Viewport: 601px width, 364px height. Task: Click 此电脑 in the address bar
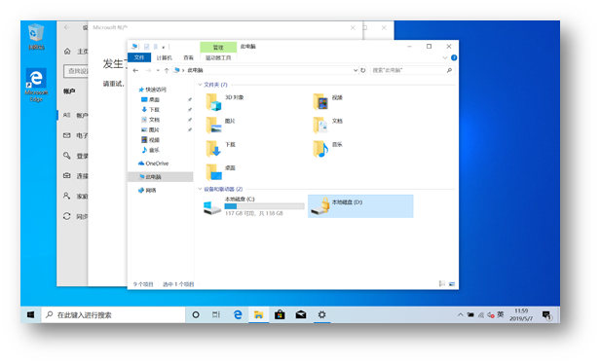tap(195, 70)
